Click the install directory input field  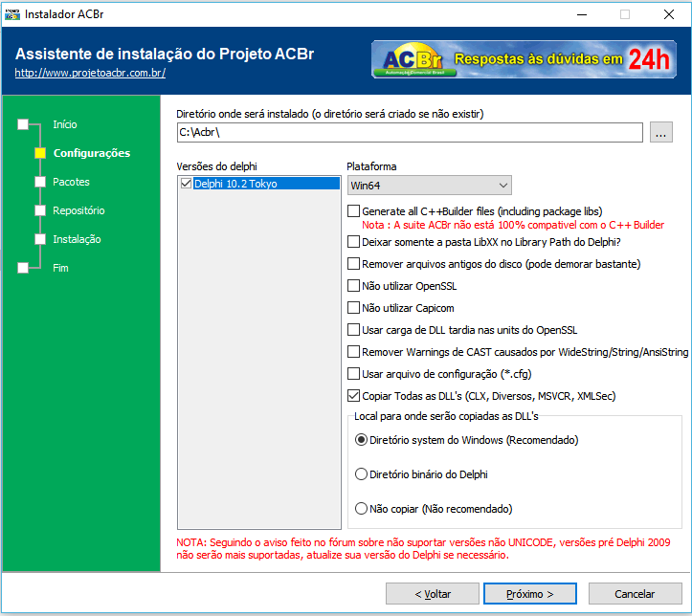410,132
